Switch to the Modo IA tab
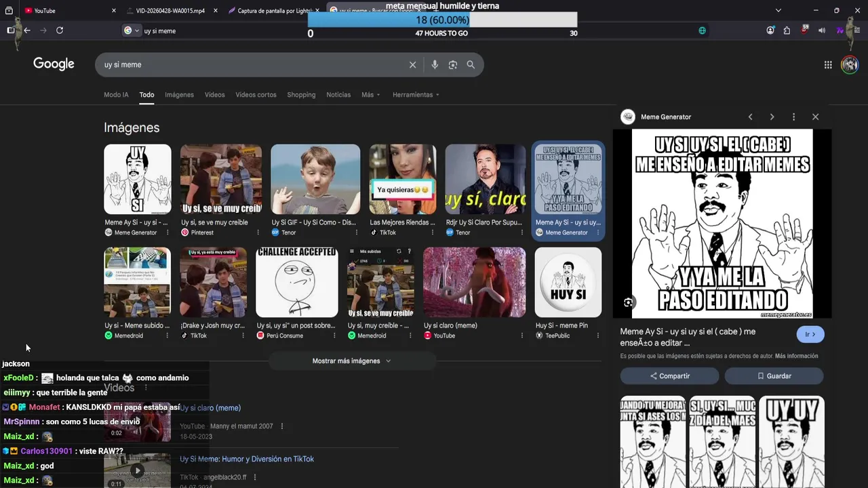Viewport: 868px width, 488px height. [116, 95]
